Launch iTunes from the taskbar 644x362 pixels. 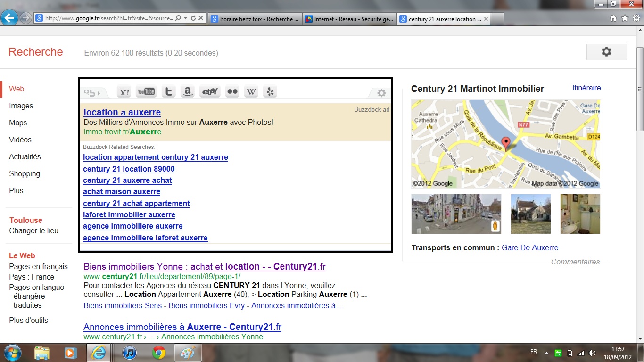click(x=129, y=353)
